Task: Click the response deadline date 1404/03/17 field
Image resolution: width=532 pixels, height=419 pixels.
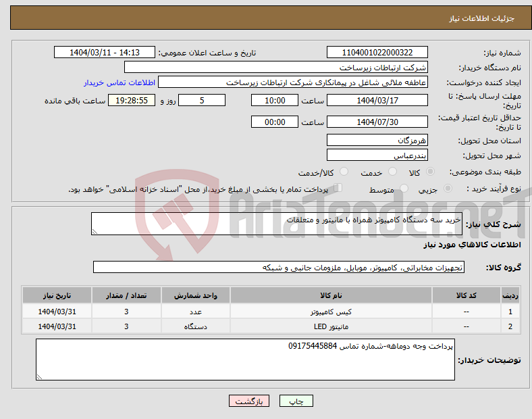Action: coord(377,100)
